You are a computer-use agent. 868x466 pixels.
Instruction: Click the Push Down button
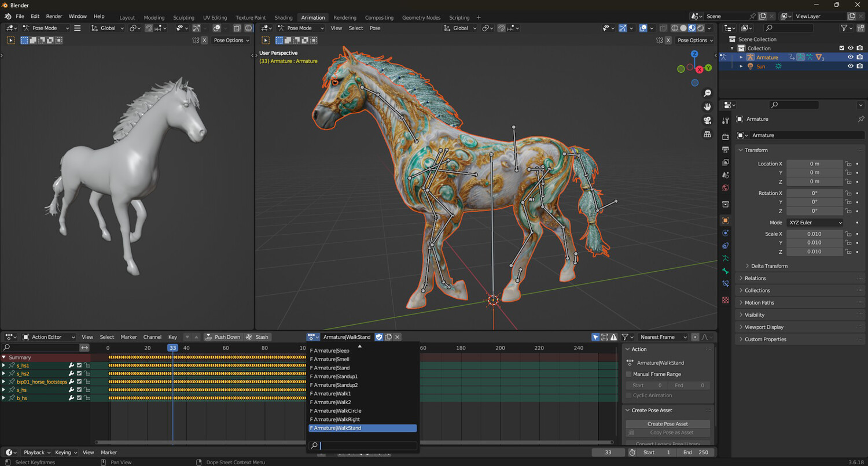pos(223,337)
